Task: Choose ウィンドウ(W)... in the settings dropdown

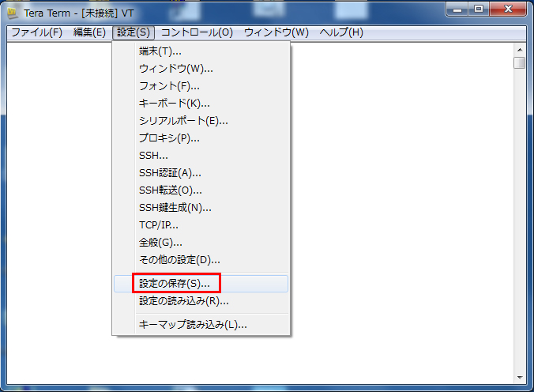Action: tap(175, 69)
